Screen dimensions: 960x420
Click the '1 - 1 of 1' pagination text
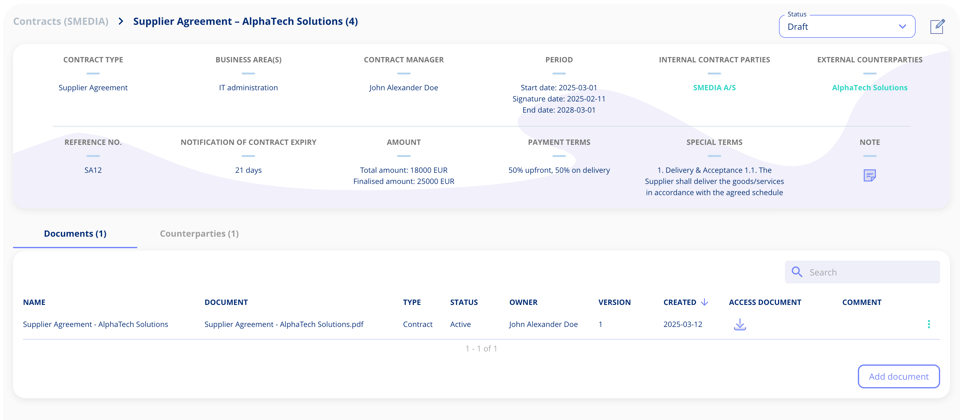point(481,349)
